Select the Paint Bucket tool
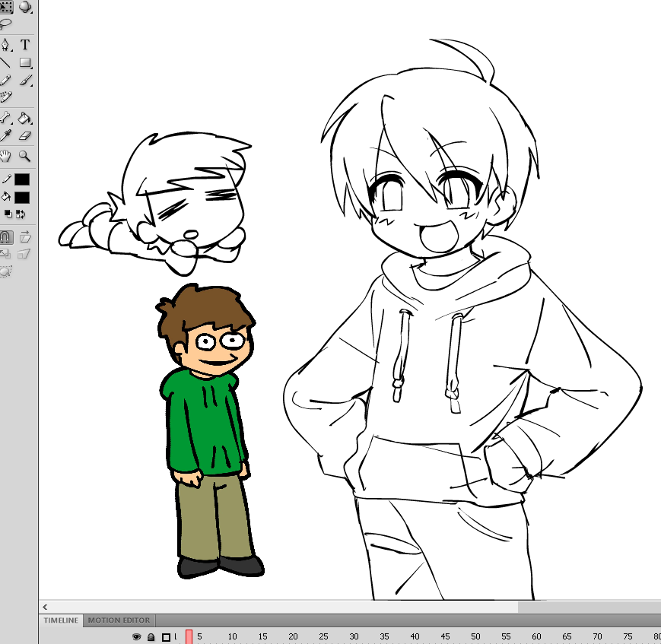This screenshot has width=661, height=644. click(x=25, y=118)
